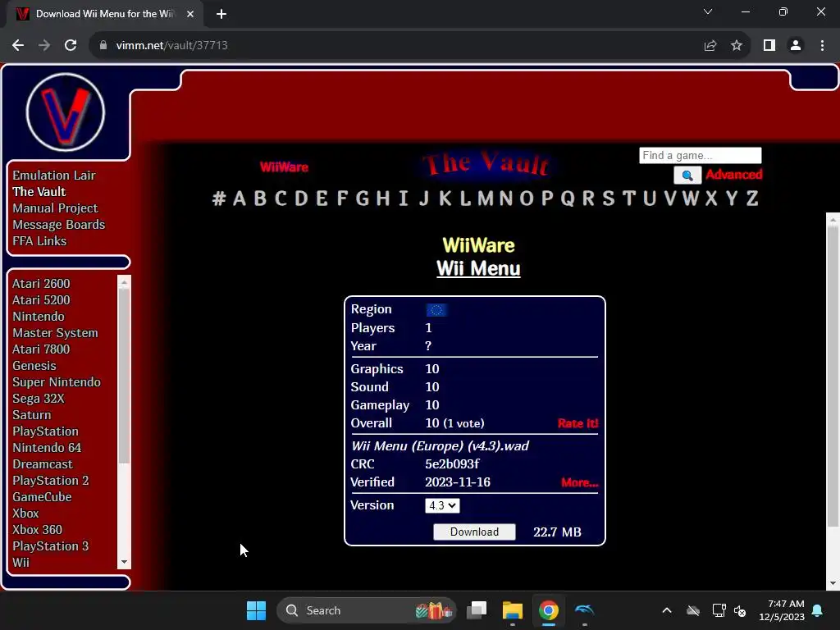This screenshot has height=630, width=840.
Task: Click the More... link
Action: pyautogui.click(x=579, y=482)
